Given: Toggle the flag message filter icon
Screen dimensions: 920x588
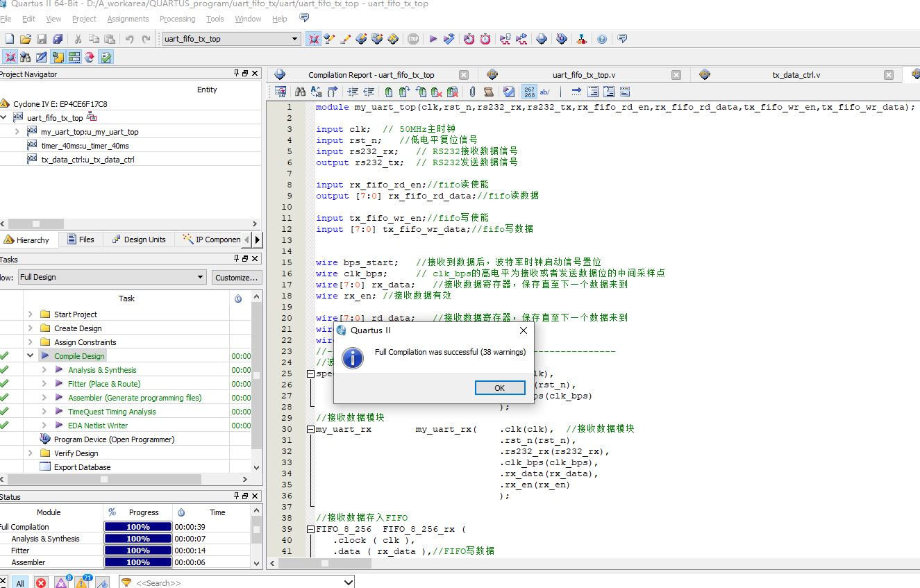Looking at the screenshot, I should (x=102, y=583).
